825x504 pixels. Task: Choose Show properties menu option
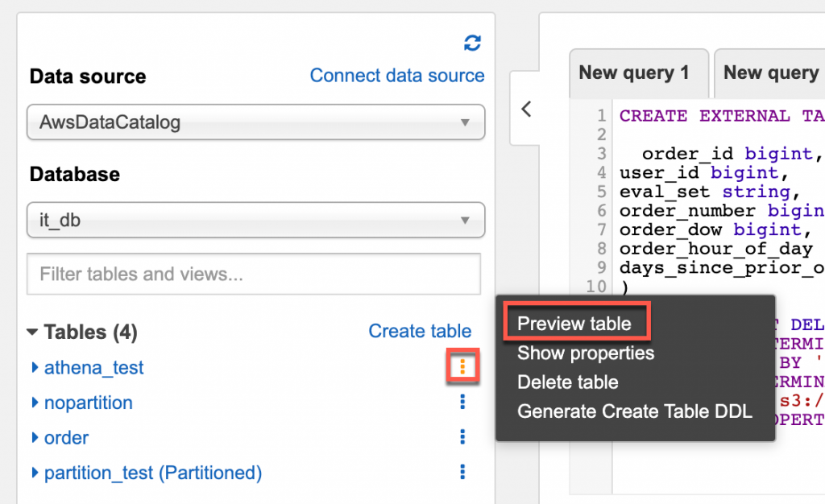586,353
